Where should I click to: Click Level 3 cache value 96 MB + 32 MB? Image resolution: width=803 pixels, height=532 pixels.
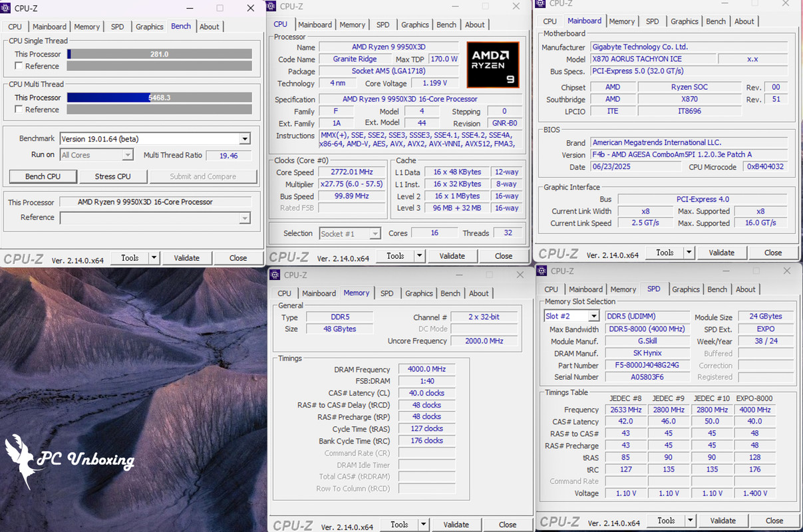[x=456, y=208]
